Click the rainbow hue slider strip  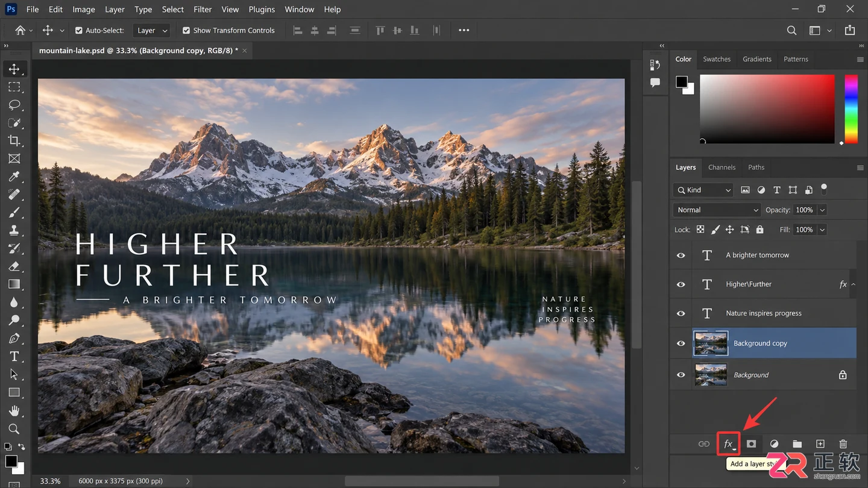click(851, 109)
